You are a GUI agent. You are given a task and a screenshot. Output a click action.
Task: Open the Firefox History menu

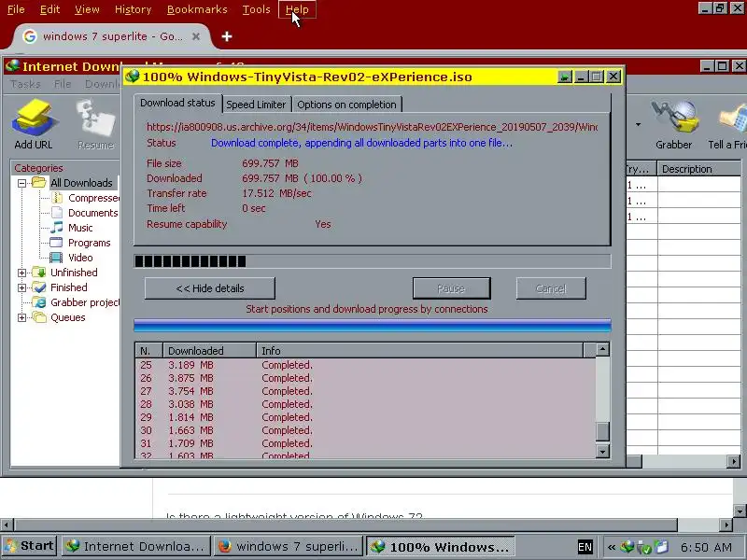133,9
